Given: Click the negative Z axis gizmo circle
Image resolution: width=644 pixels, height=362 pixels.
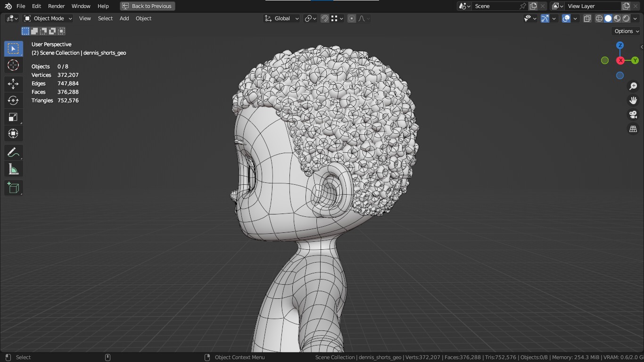Looking at the screenshot, I should pyautogui.click(x=620, y=75).
